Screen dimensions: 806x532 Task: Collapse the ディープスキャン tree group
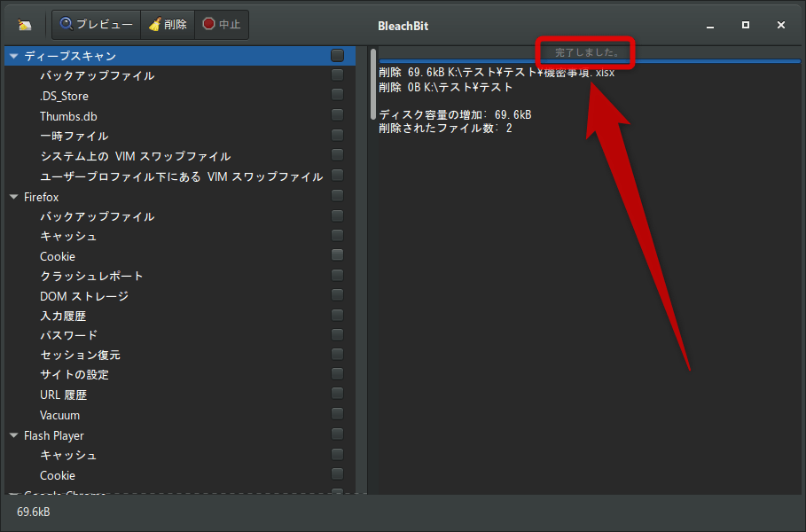[x=14, y=56]
